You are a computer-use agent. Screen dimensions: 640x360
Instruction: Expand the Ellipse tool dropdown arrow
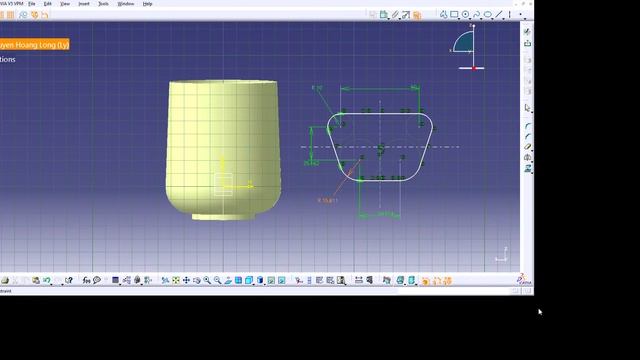[x=492, y=18]
